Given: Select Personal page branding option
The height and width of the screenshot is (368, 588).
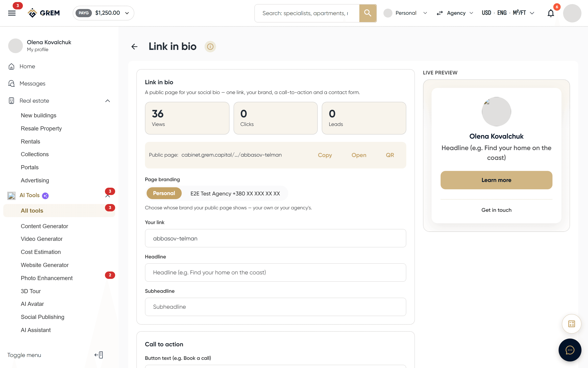Looking at the screenshot, I should coord(164,193).
